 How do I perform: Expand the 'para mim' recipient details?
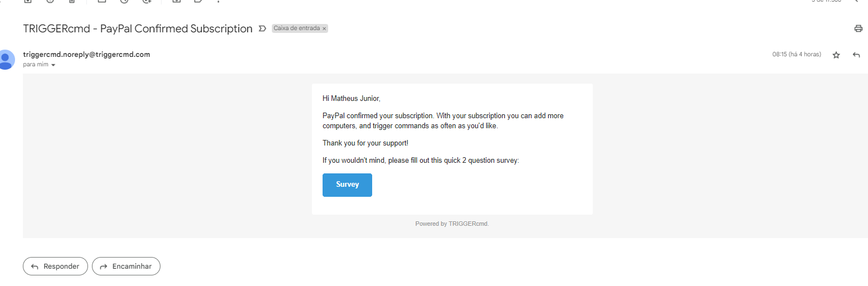coord(53,65)
